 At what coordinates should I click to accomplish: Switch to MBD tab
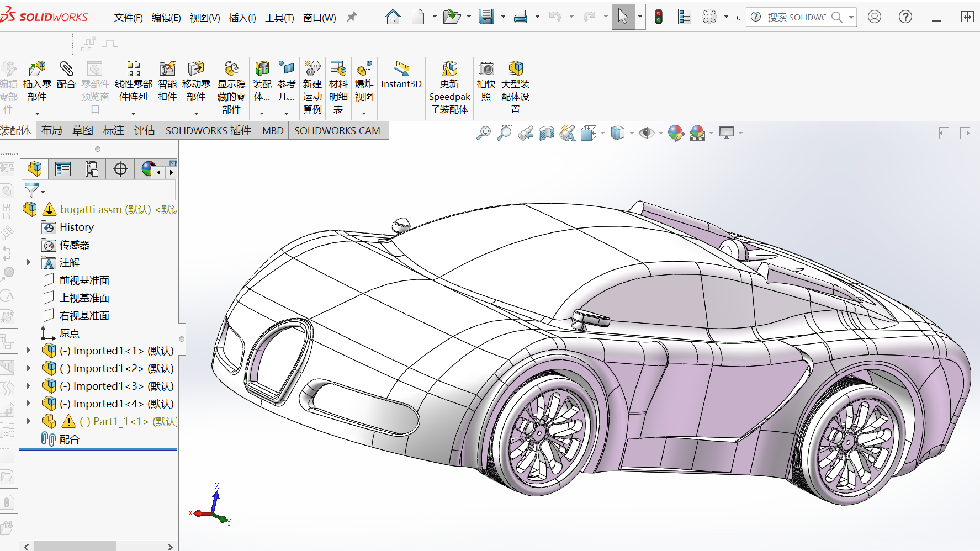(x=273, y=130)
